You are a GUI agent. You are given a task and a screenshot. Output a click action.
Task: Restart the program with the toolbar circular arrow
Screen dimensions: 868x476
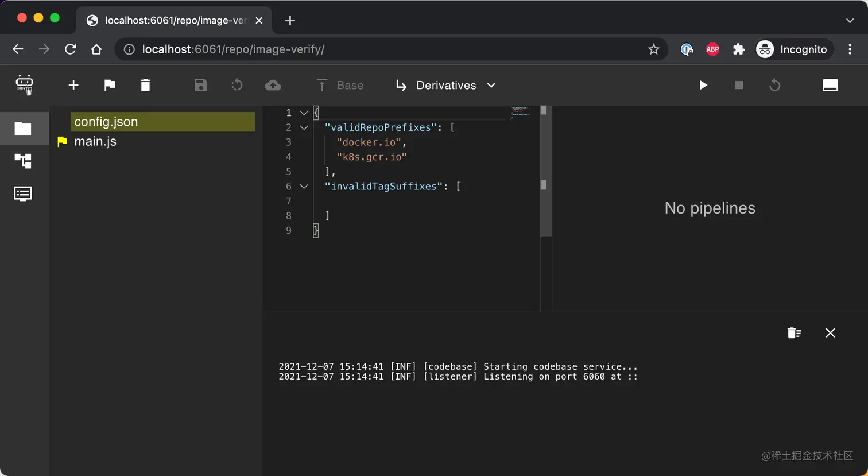tap(775, 85)
